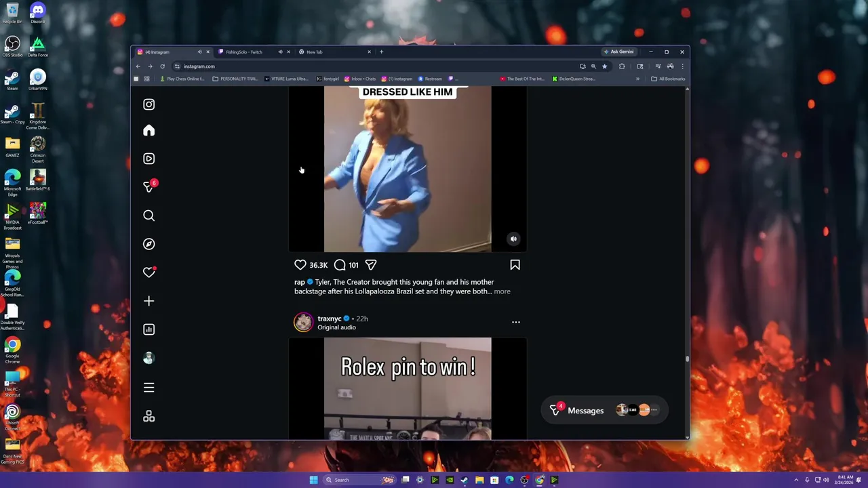Screen dimensions: 868x488
Task: Open the sidebar's bottom grid apps icon
Action: tap(149, 416)
